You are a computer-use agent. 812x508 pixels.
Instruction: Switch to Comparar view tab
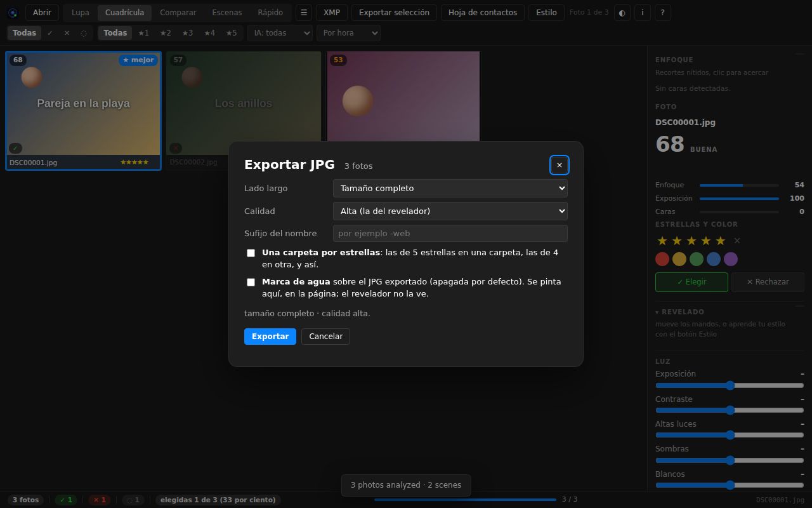point(178,13)
